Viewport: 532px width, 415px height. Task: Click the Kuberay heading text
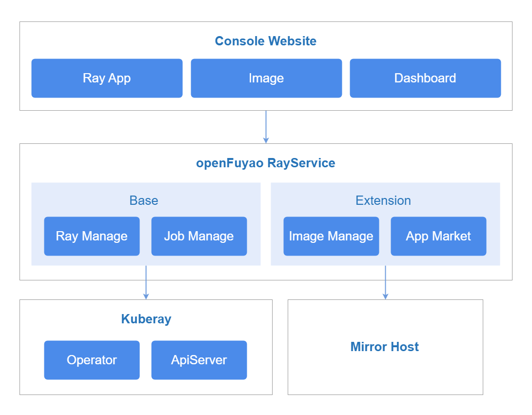[146, 319]
